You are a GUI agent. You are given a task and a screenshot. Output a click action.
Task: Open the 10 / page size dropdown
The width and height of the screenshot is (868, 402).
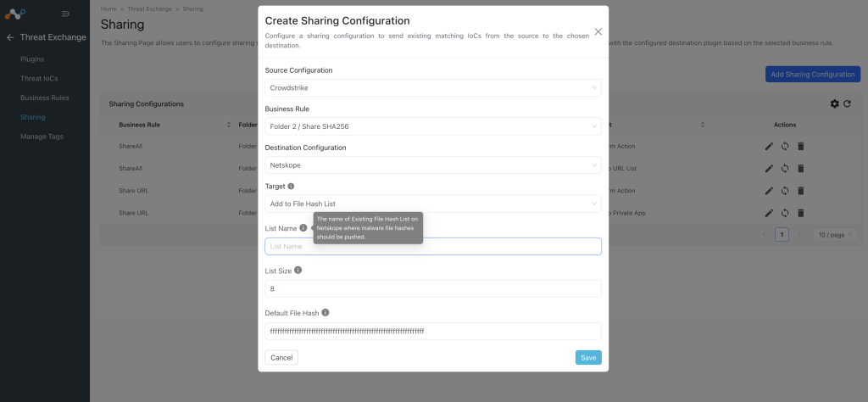(x=835, y=235)
